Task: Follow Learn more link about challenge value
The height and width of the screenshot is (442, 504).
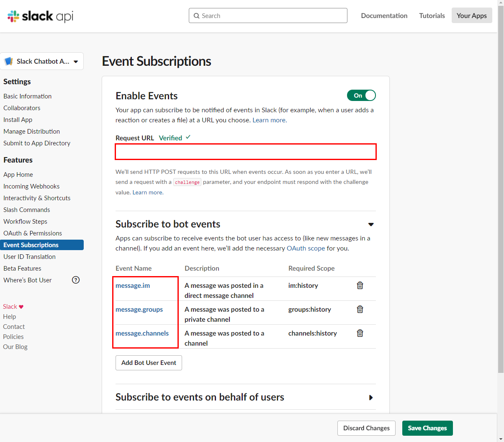Action: (x=147, y=192)
